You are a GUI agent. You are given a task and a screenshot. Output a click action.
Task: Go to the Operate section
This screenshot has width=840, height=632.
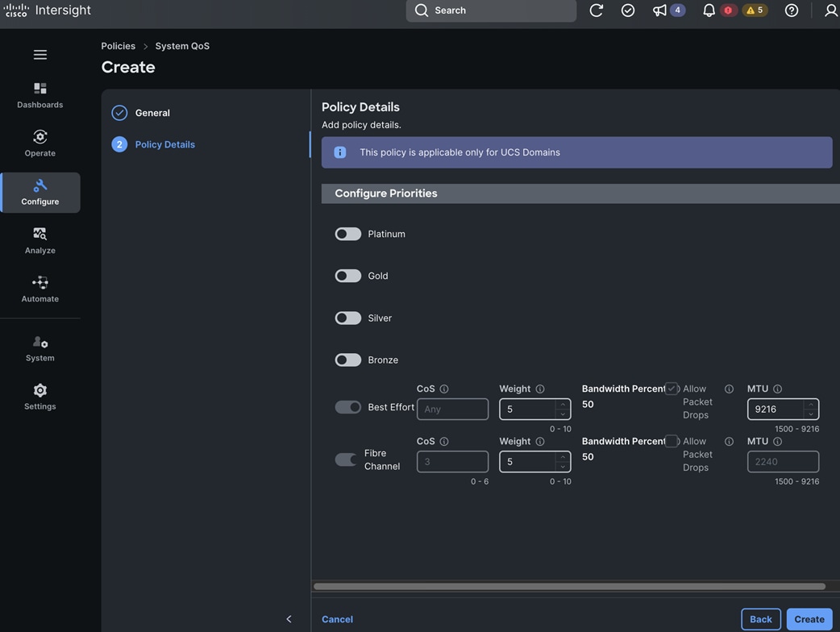(40, 143)
